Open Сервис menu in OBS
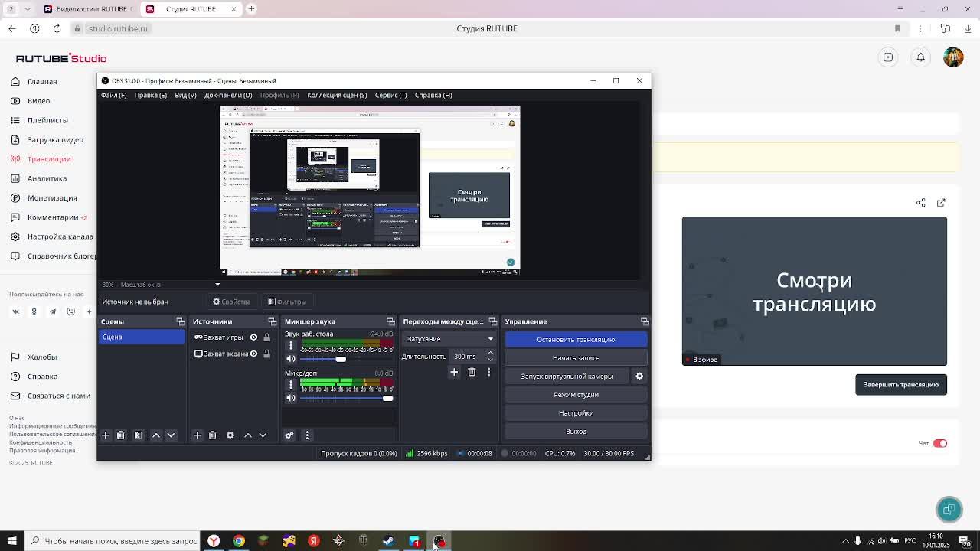Screen dimensions: 980x551 click(390, 95)
